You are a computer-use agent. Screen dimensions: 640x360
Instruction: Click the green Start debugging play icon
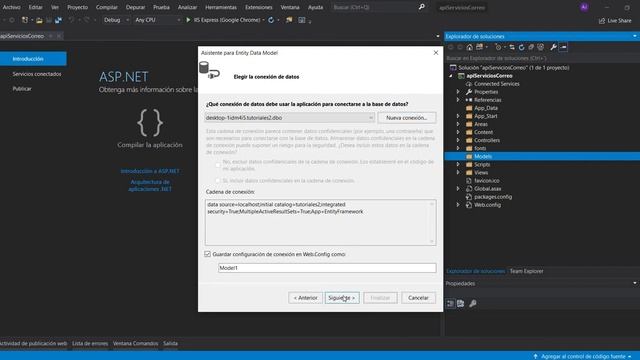[188, 20]
